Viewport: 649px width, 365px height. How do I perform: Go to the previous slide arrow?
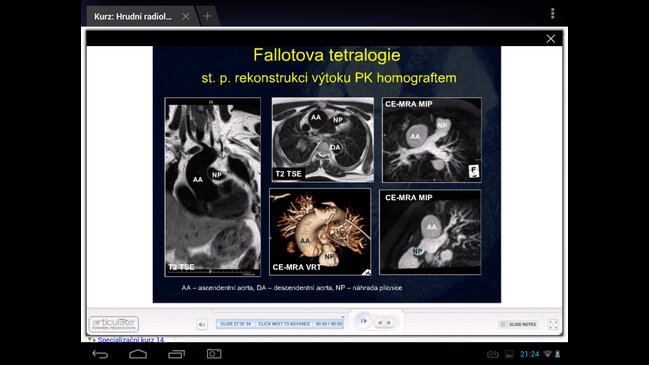click(x=380, y=323)
